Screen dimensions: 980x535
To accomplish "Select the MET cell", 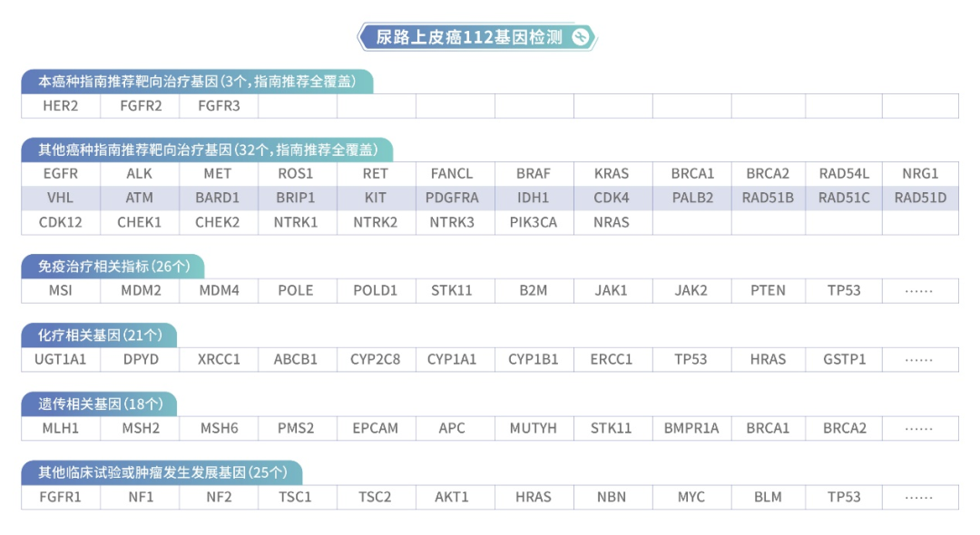I will coord(219,173).
